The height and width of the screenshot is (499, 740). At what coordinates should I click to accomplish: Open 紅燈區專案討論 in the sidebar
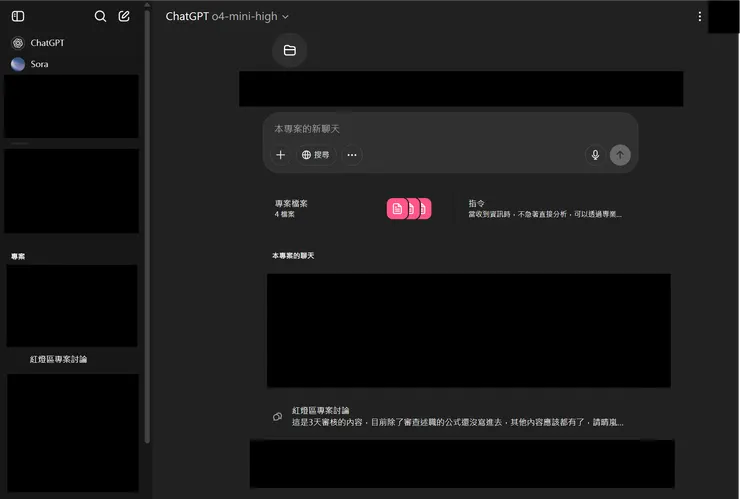[x=59, y=359]
